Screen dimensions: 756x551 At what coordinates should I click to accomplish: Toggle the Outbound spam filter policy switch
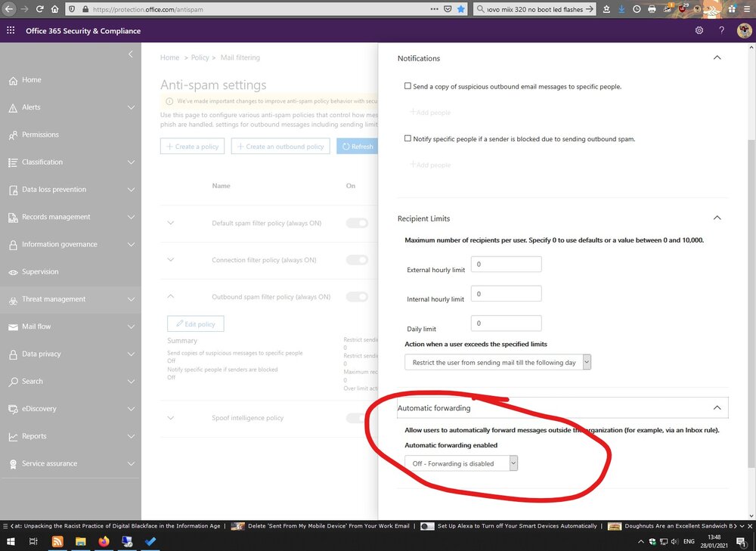(x=357, y=296)
